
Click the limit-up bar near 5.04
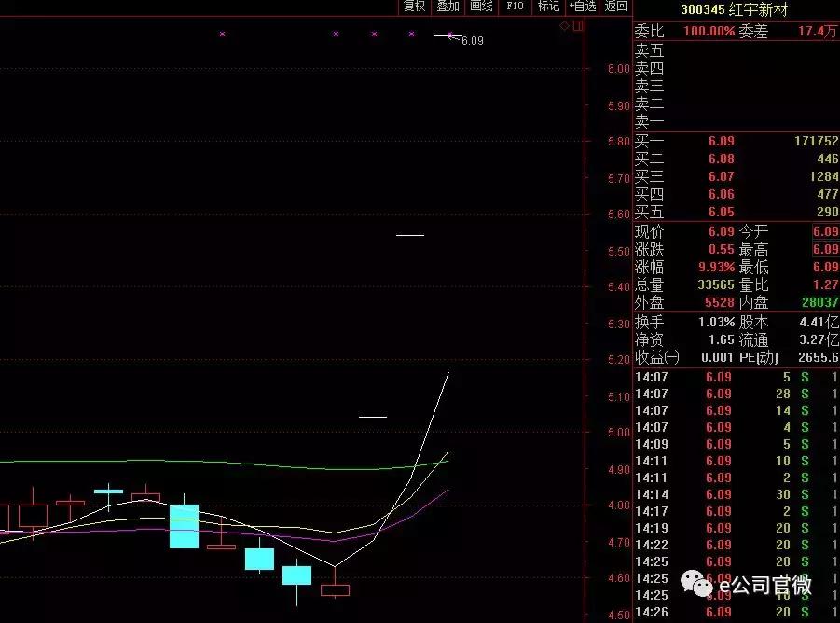(373, 417)
